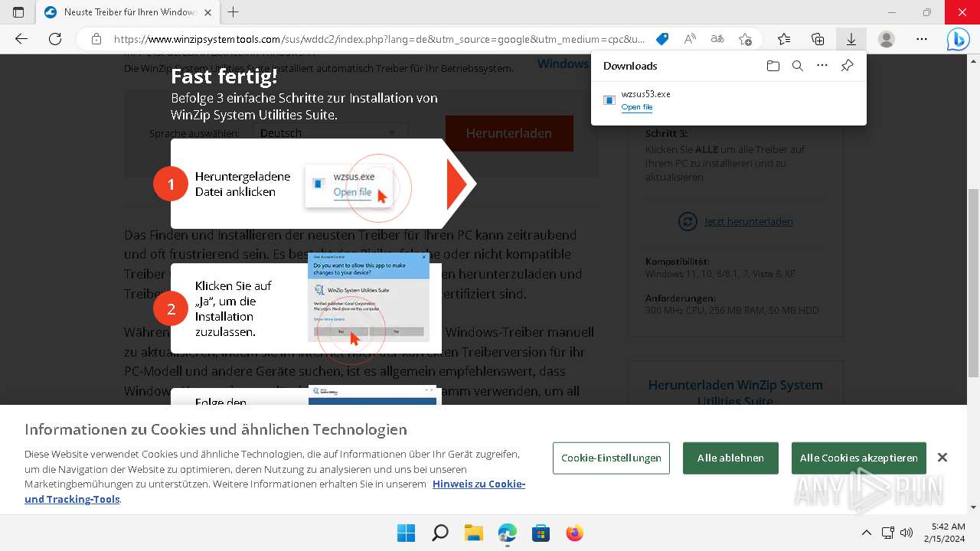The width and height of the screenshot is (980, 551).
Task: Open Cookie-Einstellungen
Action: click(x=611, y=458)
